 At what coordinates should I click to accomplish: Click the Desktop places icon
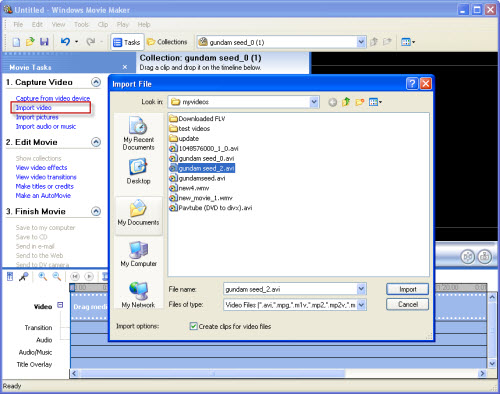(x=138, y=172)
